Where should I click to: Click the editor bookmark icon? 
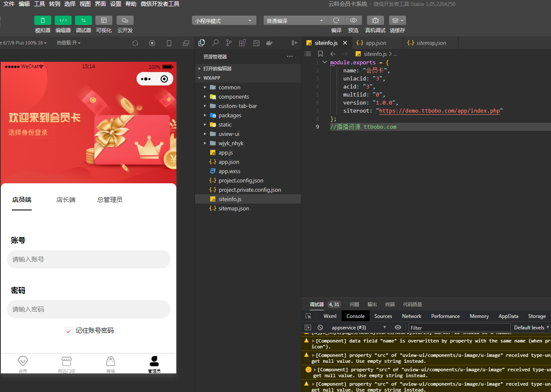[x=320, y=54]
